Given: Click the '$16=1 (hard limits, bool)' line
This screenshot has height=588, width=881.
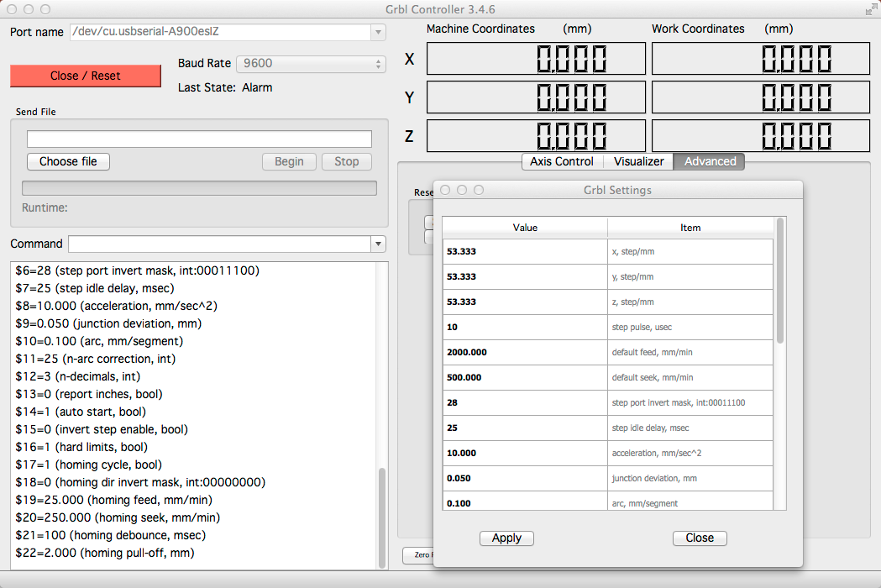Looking at the screenshot, I should pyautogui.click(x=82, y=447).
